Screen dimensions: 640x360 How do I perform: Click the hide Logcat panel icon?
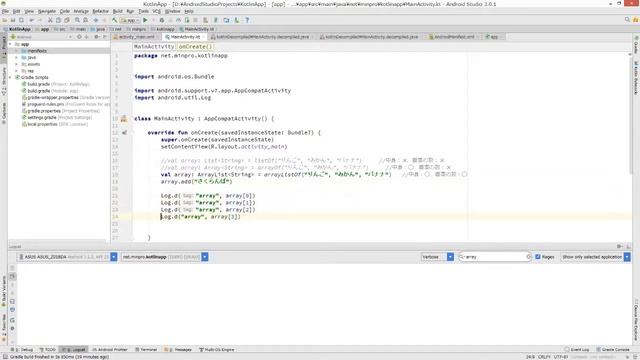pyautogui.click(x=628, y=247)
